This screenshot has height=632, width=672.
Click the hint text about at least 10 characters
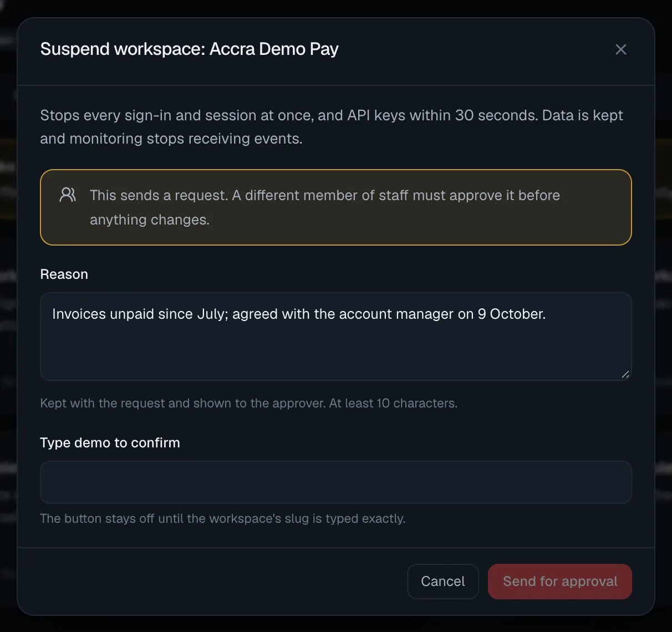[x=249, y=403]
